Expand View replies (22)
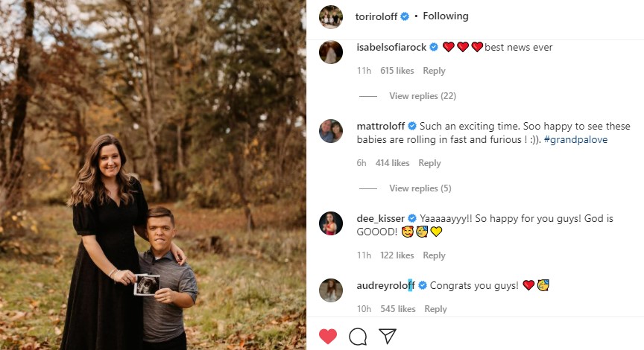 pyautogui.click(x=422, y=96)
